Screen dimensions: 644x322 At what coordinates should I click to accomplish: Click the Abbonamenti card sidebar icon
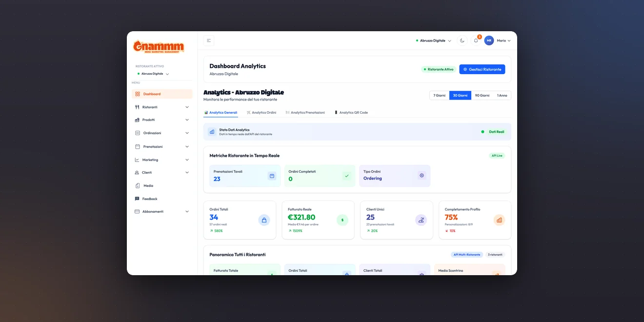(x=137, y=211)
